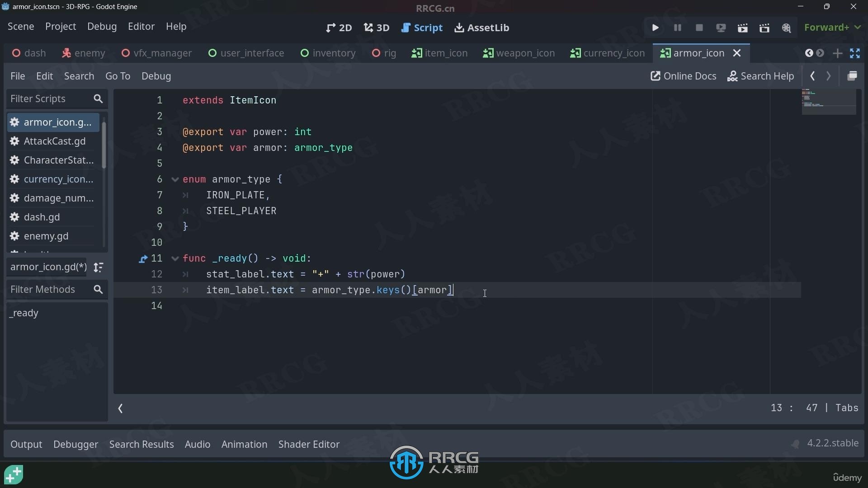Go to next edited script
The height and width of the screenshot is (488, 868).
(x=828, y=76)
